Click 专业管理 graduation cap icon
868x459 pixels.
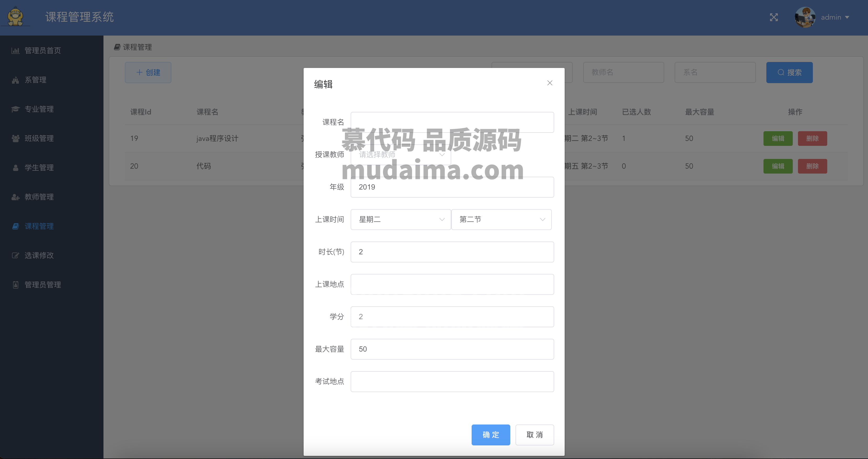(15, 109)
